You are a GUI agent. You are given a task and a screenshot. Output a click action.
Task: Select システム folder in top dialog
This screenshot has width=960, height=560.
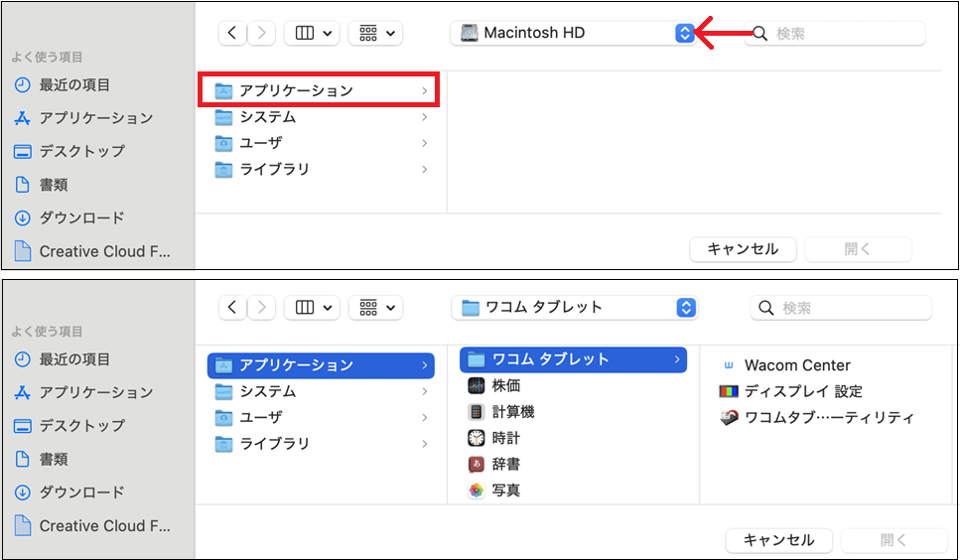pyautogui.click(x=321, y=117)
